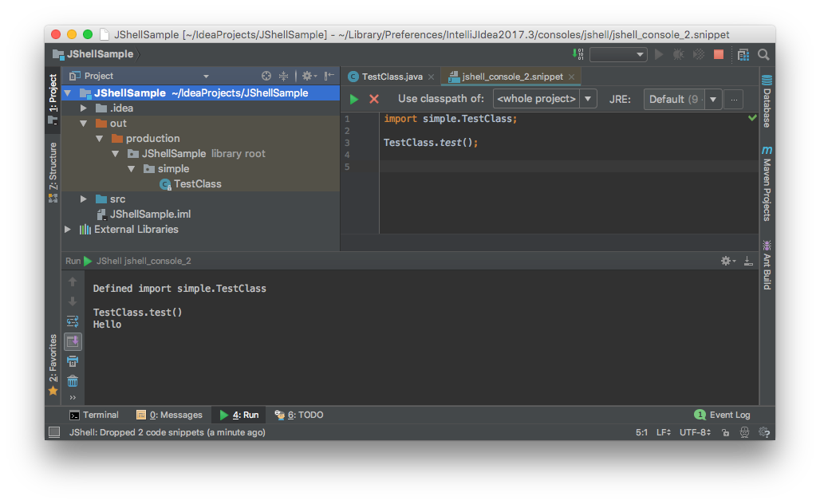Click the LF line separator selector
This screenshot has height=504, width=820.
tap(664, 432)
